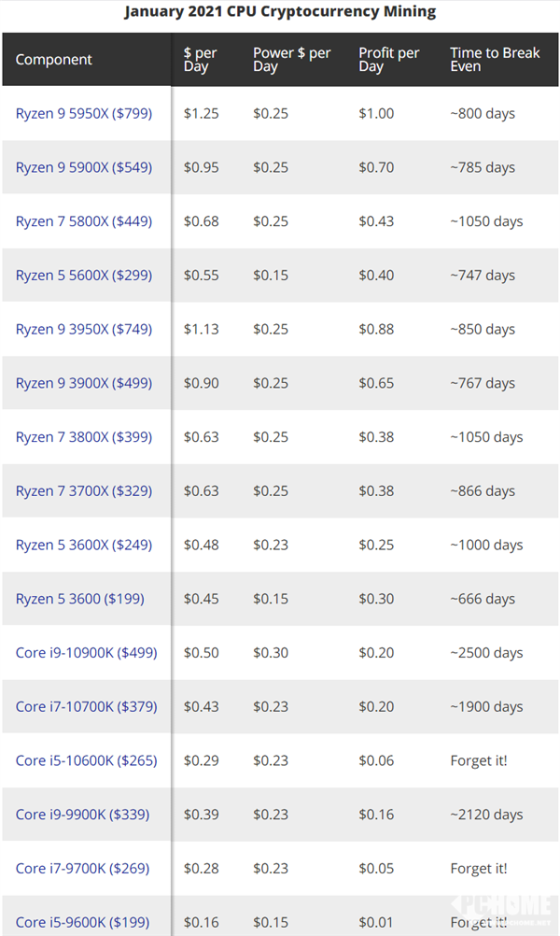Click the Ryzen 9 5900X ($549) link
The width and height of the screenshot is (560, 936).
click(x=83, y=168)
